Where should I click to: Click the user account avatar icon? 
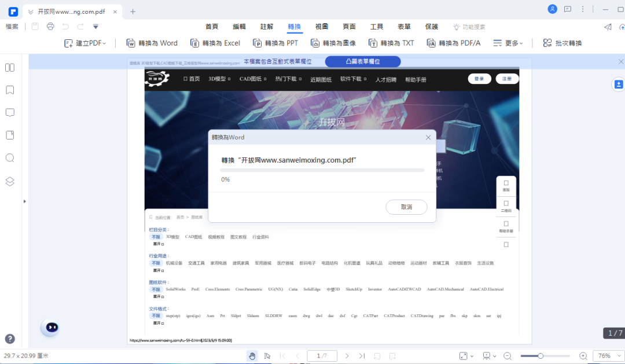553,9
